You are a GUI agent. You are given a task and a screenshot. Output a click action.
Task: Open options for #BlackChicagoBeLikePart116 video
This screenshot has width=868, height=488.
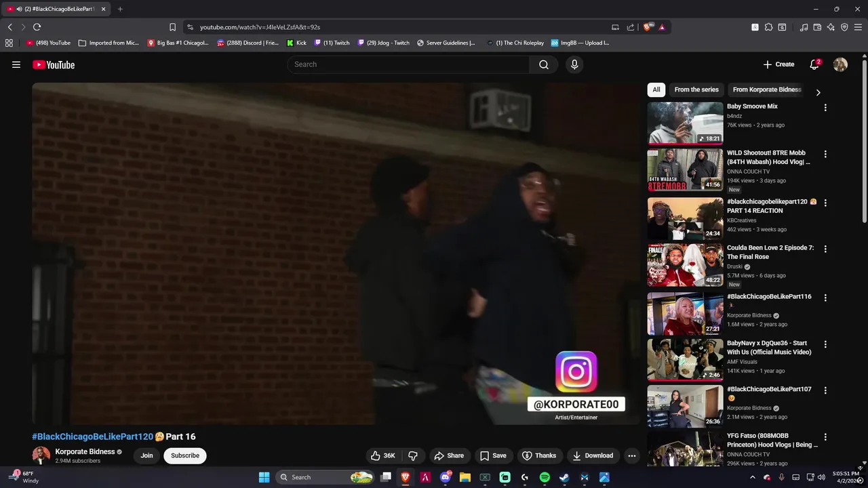pos(825,298)
